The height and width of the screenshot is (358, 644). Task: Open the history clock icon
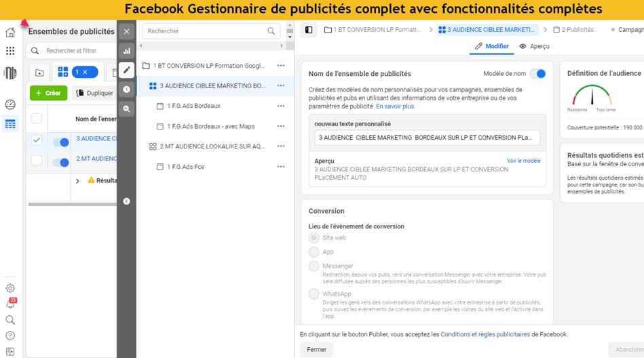tap(126, 89)
